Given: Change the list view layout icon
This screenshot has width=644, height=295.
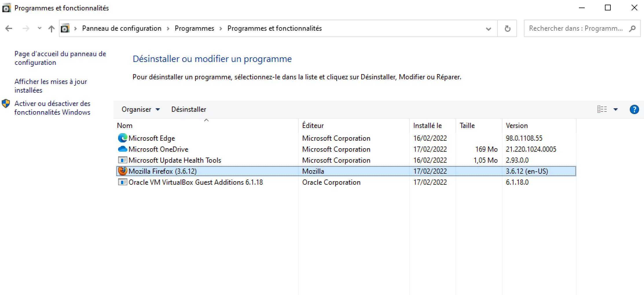Looking at the screenshot, I should 602,109.
